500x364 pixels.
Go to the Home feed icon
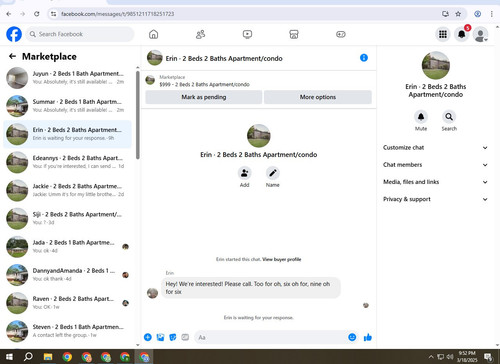click(153, 34)
